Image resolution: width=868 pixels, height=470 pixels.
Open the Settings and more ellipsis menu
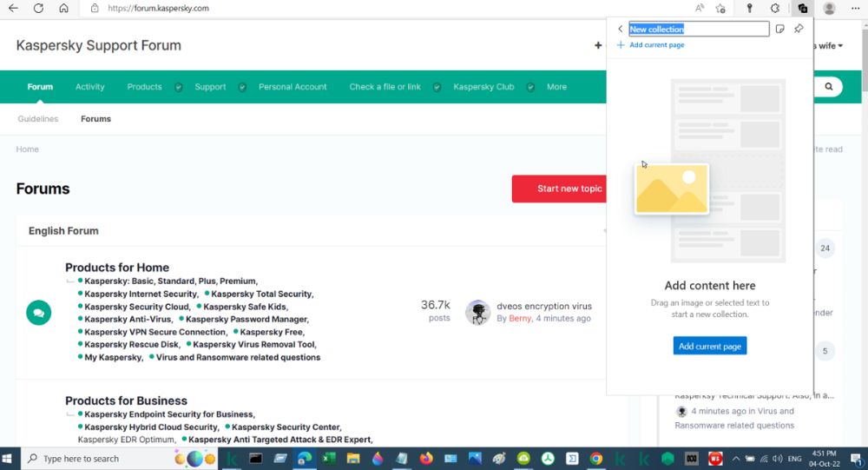(x=855, y=9)
